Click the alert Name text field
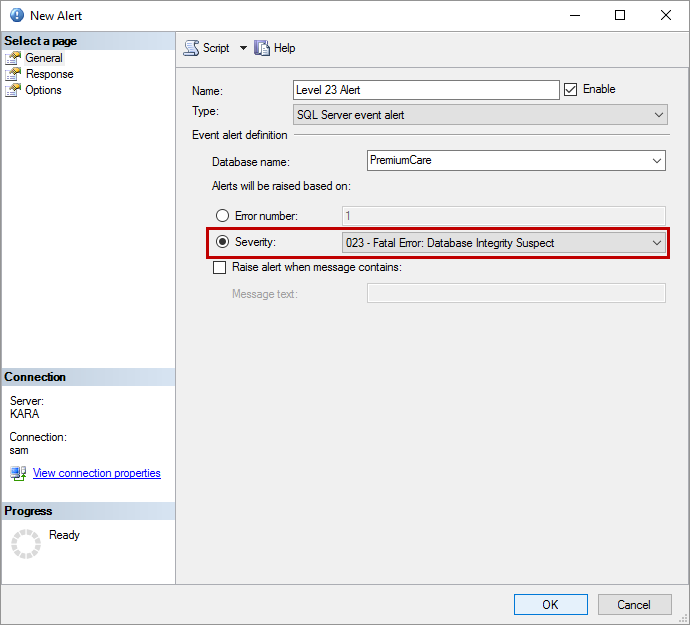Image resolution: width=690 pixels, height=625 pixels. tap(426, 90)
